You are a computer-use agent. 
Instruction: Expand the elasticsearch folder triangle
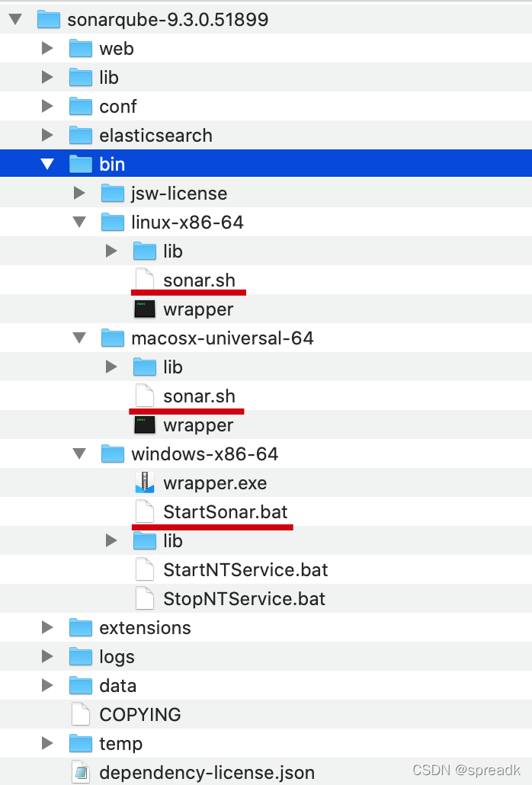pyautogui.click(x=47, y=135)
